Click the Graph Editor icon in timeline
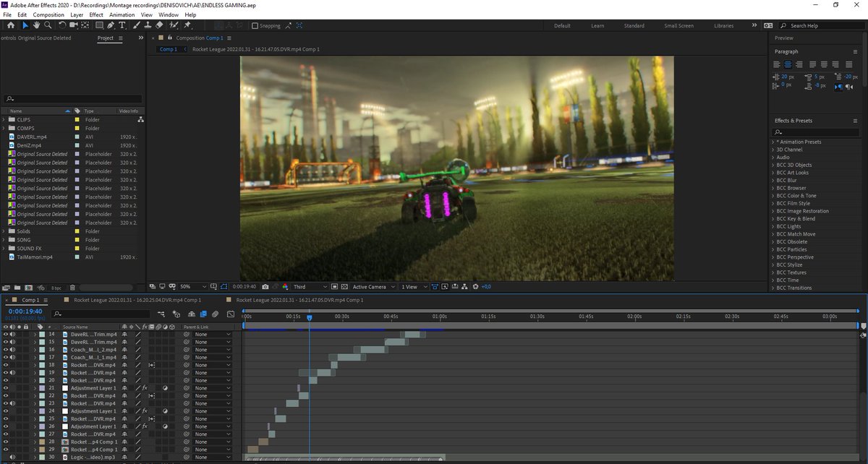The width and height of the screenshot is (868, 464). (x=231, y=314)
